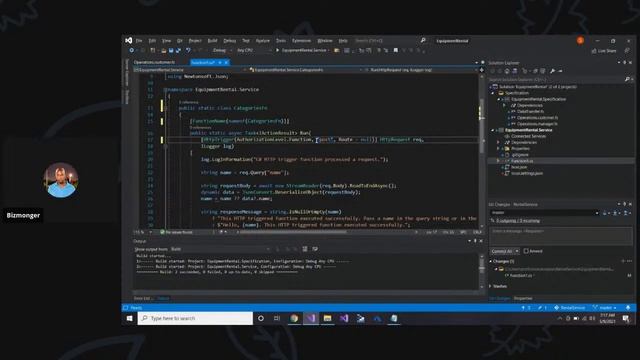Switch to the Error List tab at bottom
This screenshot has height=360, width=640.
click(x=142, y=298)
